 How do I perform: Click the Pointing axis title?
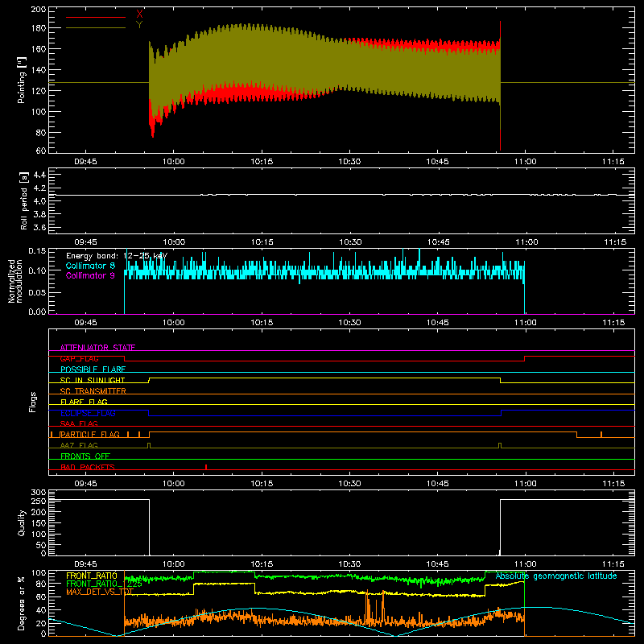click(22, 80)
